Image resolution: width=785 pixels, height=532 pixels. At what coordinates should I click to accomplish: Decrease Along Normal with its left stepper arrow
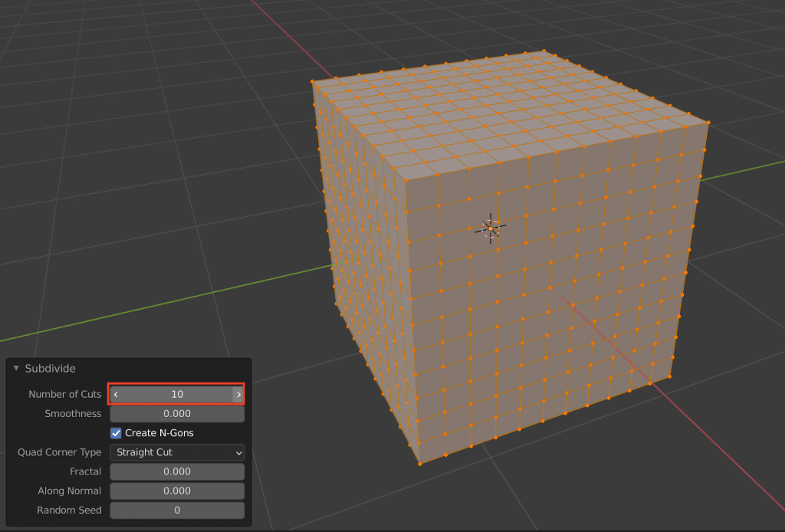pyautogui.click(x=116, y=491)
